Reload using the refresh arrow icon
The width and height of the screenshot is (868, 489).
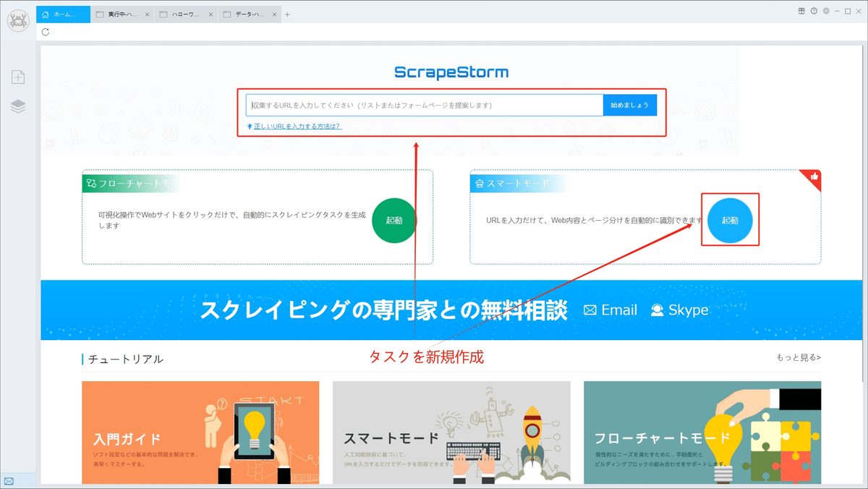[46, 32]
